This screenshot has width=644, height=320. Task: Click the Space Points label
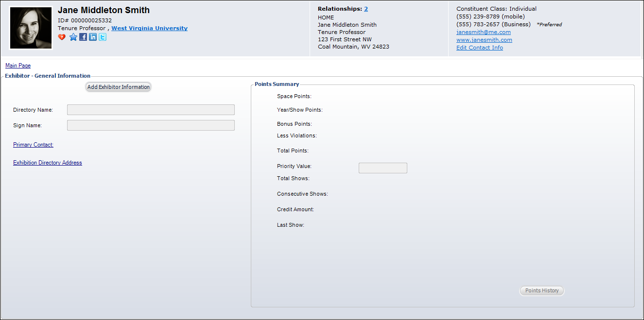294,96
